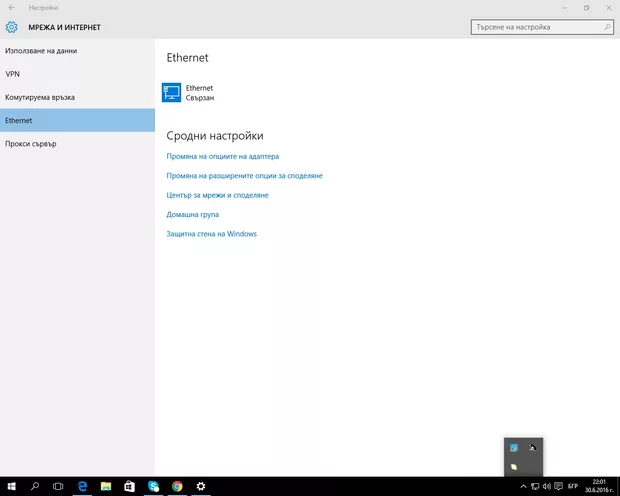Screen dimensions: 620x496
Task: Open the Windows Start menu
Action: coord(12,486)
